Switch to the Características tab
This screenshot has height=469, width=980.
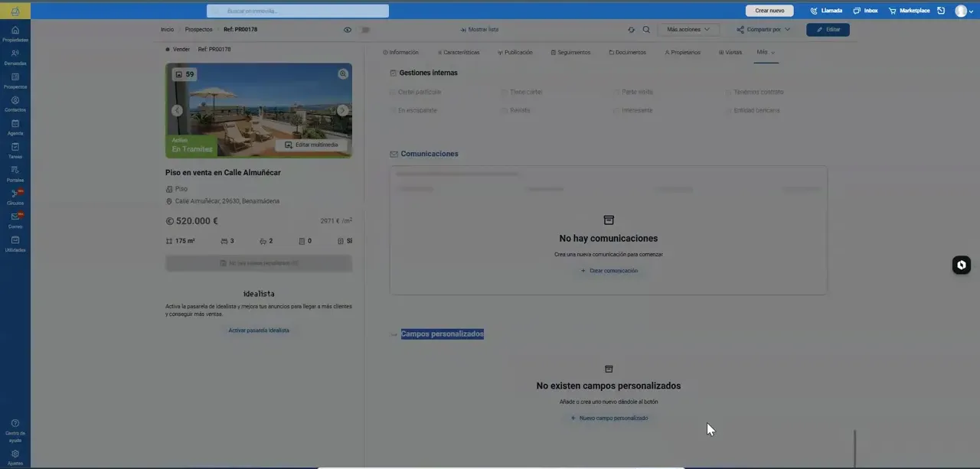pyautogui.click(x=459, y=53)
